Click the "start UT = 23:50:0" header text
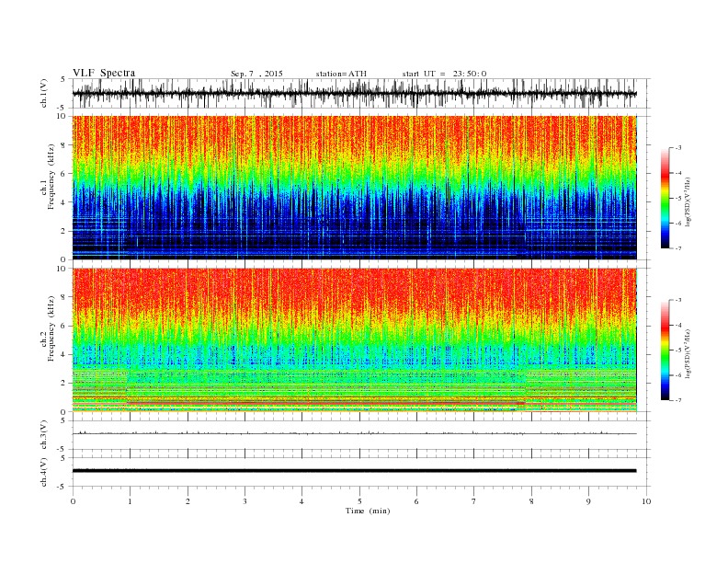728x563 pixels. point(444,74)
